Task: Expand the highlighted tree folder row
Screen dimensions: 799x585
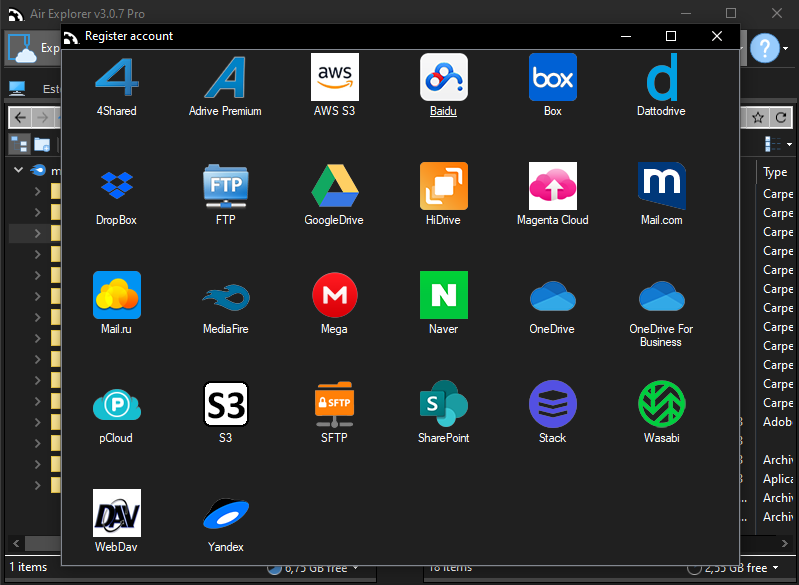Action: (37, 233)
